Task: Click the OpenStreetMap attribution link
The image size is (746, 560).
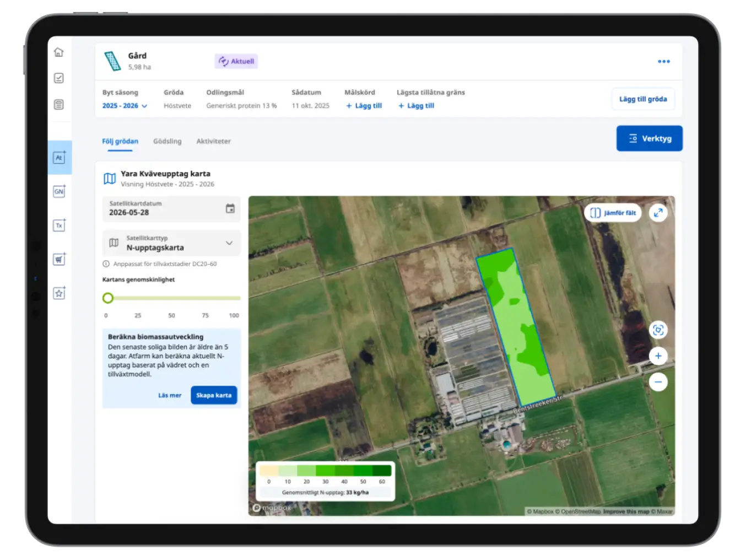Action: 578,511
